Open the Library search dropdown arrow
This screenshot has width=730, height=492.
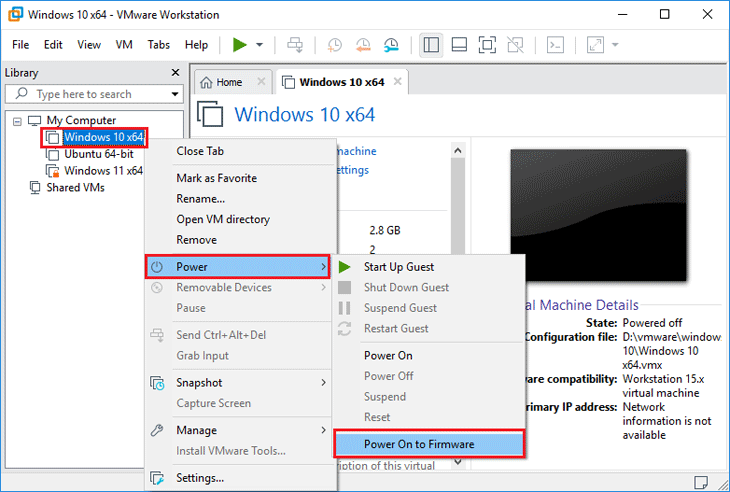coord(175,94)
